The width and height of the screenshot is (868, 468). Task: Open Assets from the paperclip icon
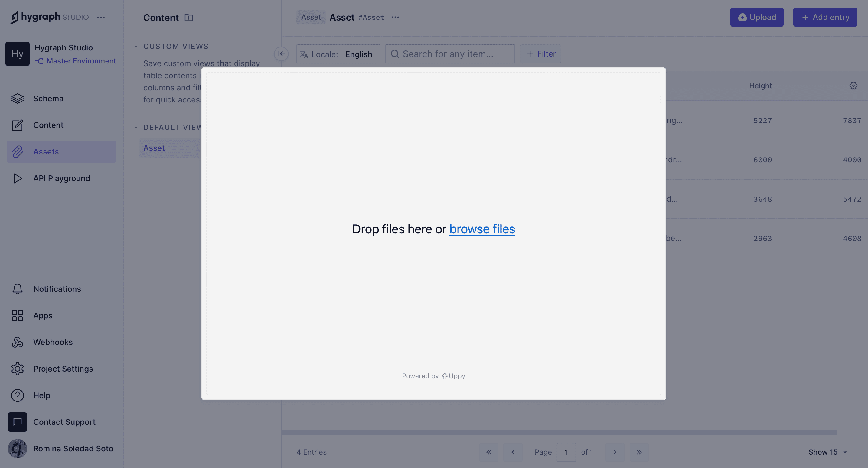[18, 152]
